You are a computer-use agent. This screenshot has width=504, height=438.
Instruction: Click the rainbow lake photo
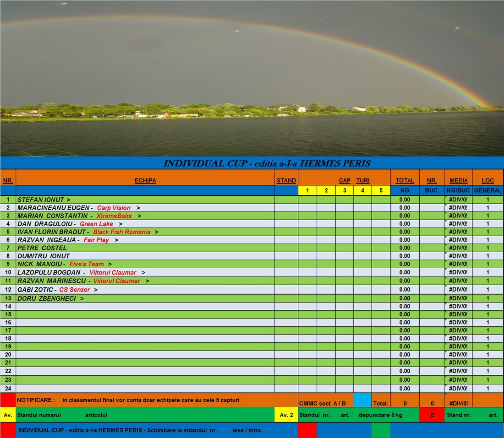click(252, 78)
